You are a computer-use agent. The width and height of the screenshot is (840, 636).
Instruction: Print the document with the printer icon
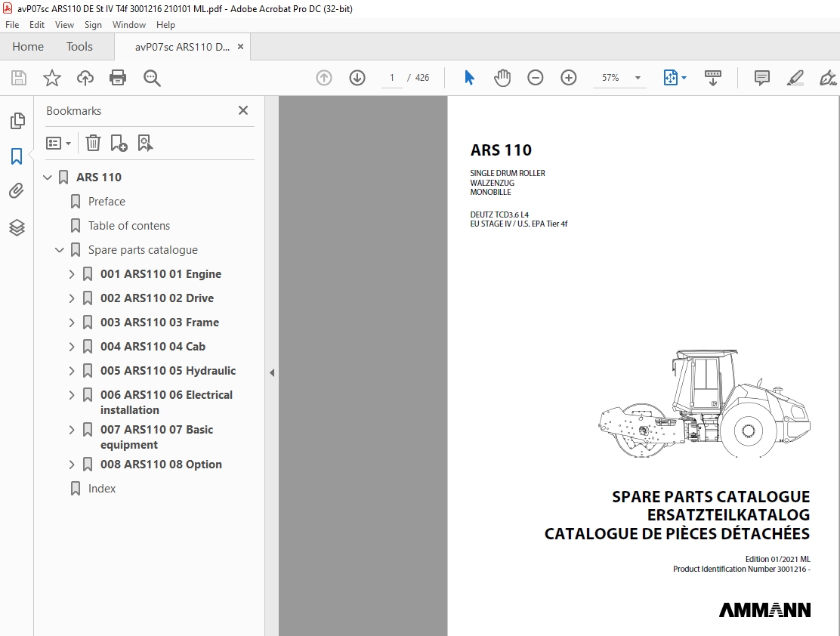tap(118, 78)
